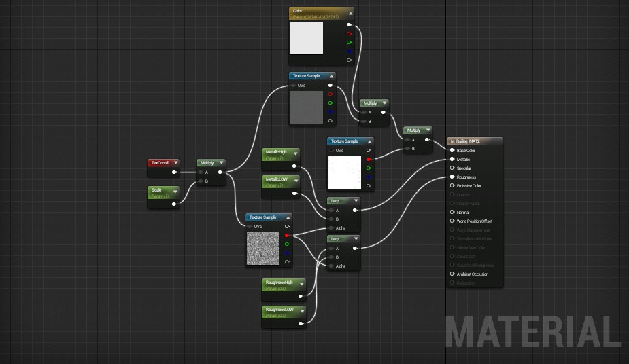The height and width of the screenshot is (364, 629).
Task: Click the red output pin of Color node
Action: click(x=349, y=34)
